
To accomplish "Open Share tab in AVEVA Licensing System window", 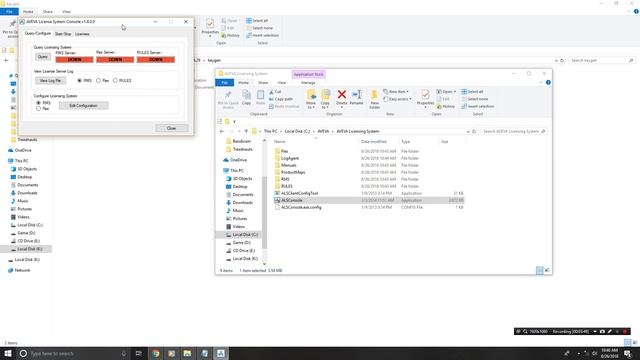I will click(263, 82).
